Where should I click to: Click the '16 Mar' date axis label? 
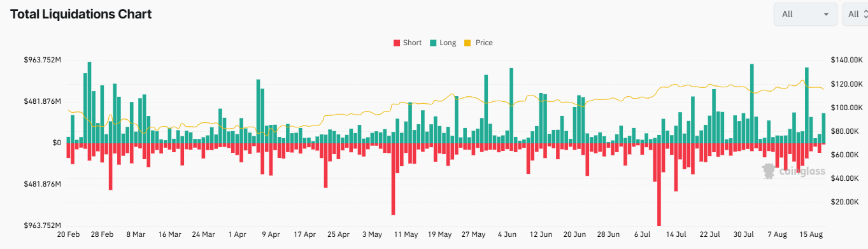click(169, 234)
